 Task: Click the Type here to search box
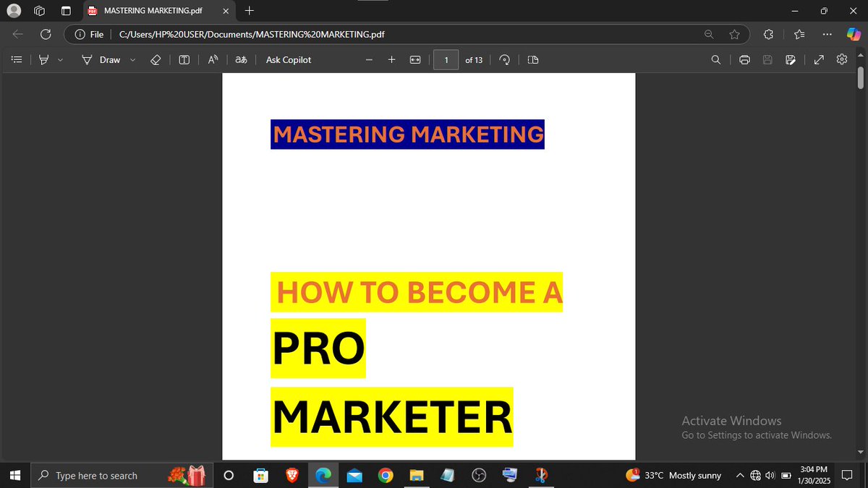click(x=122, y=475)
